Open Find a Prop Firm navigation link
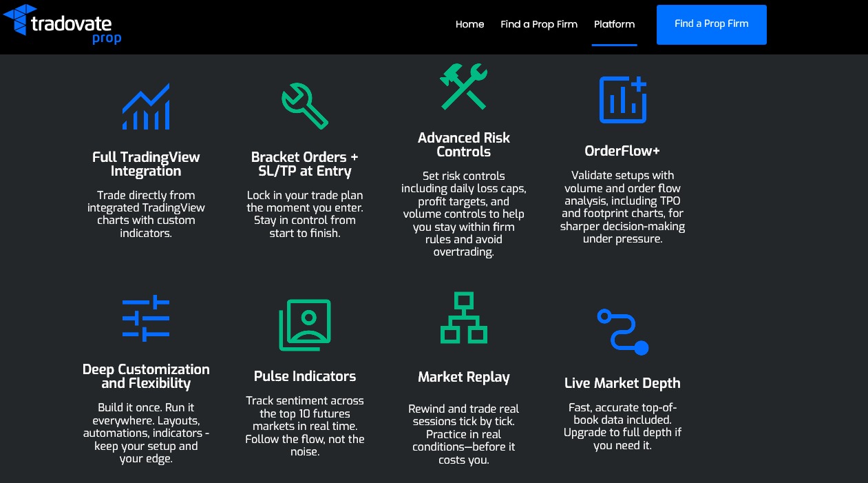This screenshot has height=483, width=868. coord(539,24)
